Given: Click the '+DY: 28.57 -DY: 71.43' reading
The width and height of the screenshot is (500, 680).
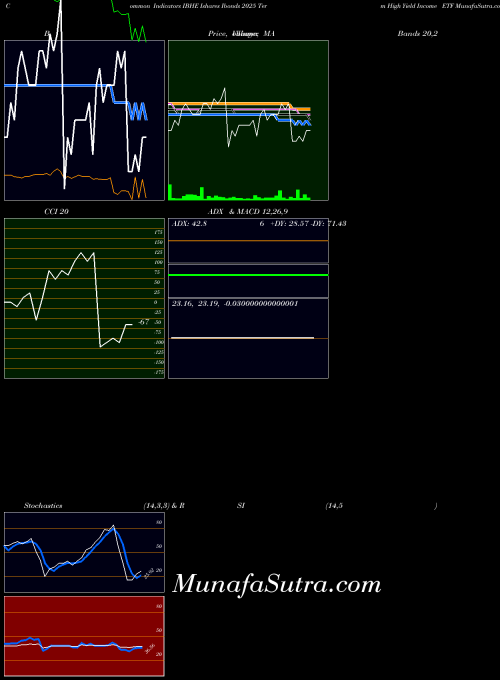Looking at the screenshot, I should click(x=308, y=223).
